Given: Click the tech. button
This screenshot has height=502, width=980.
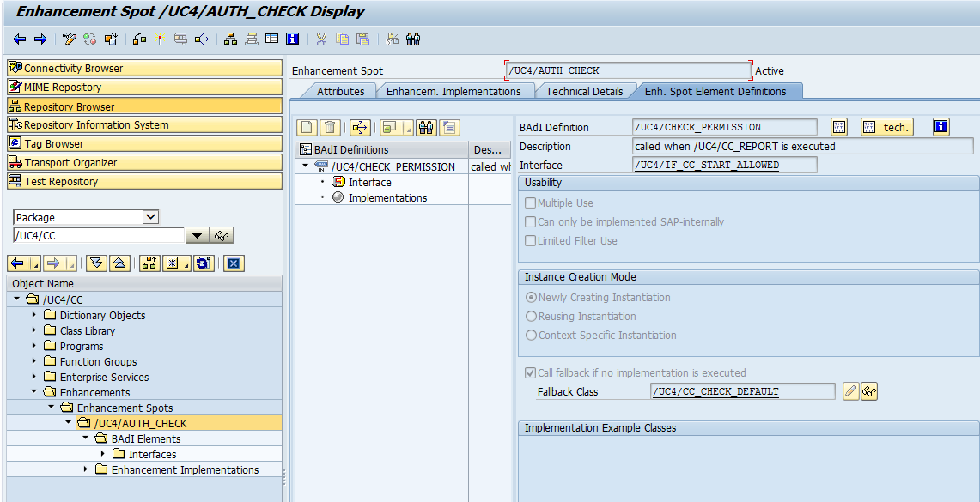Looking at the screenshot, I should point(887,127).
